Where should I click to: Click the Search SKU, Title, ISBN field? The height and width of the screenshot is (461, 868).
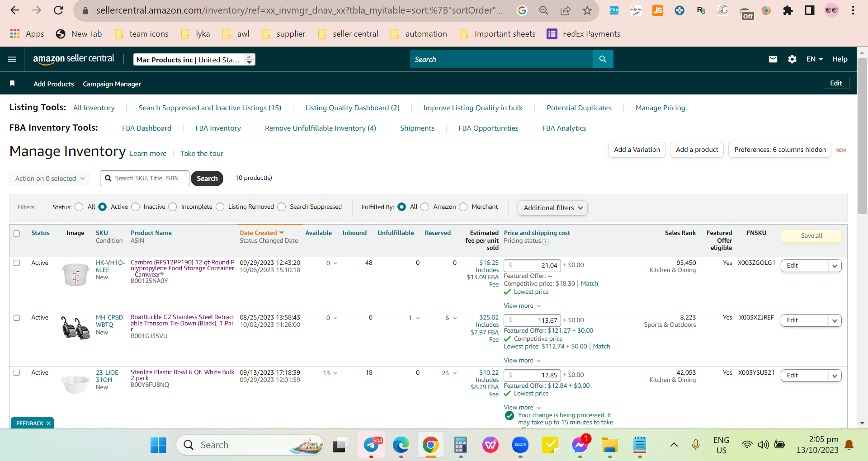pos(145,179)
